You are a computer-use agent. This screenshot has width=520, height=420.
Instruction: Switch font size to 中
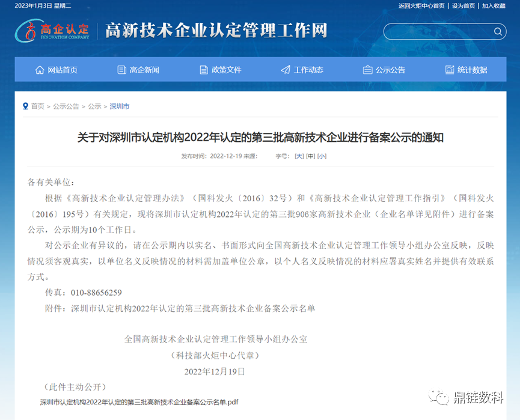point(311,156)
